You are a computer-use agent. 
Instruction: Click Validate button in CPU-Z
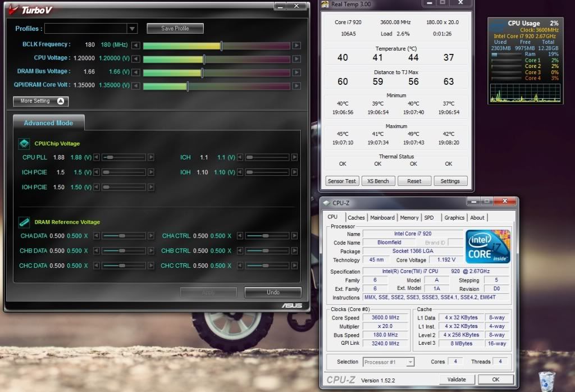pyautogui.click(x=457, y=380)
